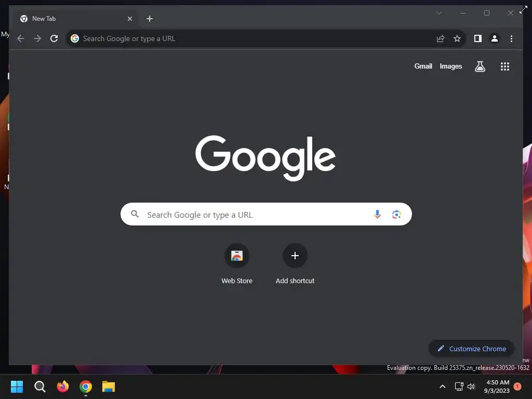Open the Windows Start menu
Screen dimensions: 532x399
(x=17, y=387)
